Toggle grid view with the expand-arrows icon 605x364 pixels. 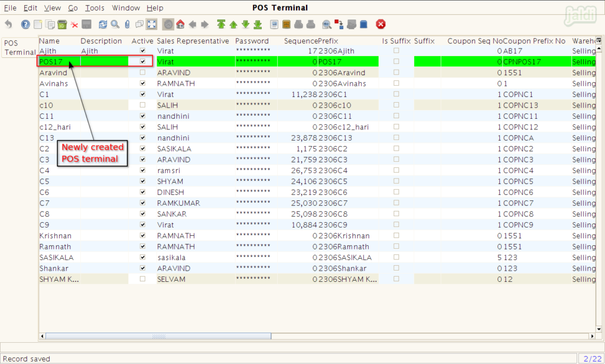(152, 24)
